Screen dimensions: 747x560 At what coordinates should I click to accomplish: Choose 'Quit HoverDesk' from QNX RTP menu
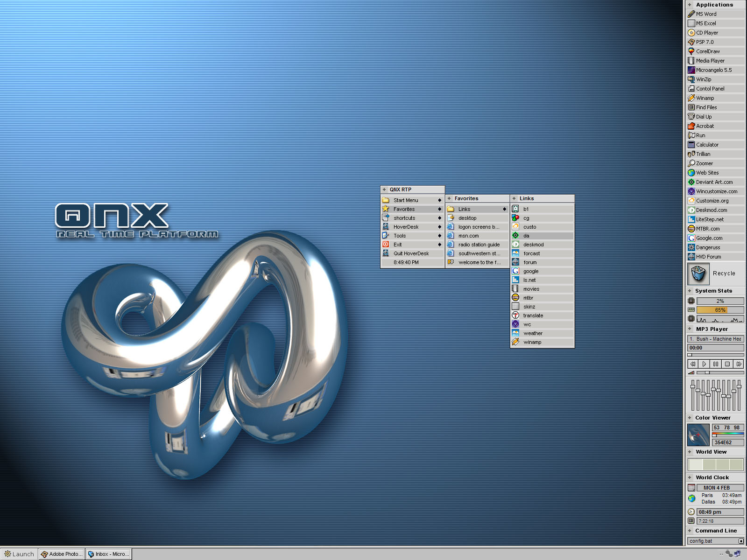coord(411,253)
